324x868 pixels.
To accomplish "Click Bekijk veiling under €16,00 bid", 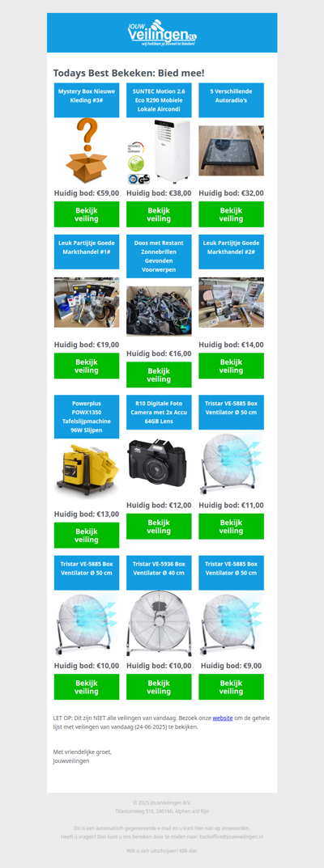I will [159, 375].
